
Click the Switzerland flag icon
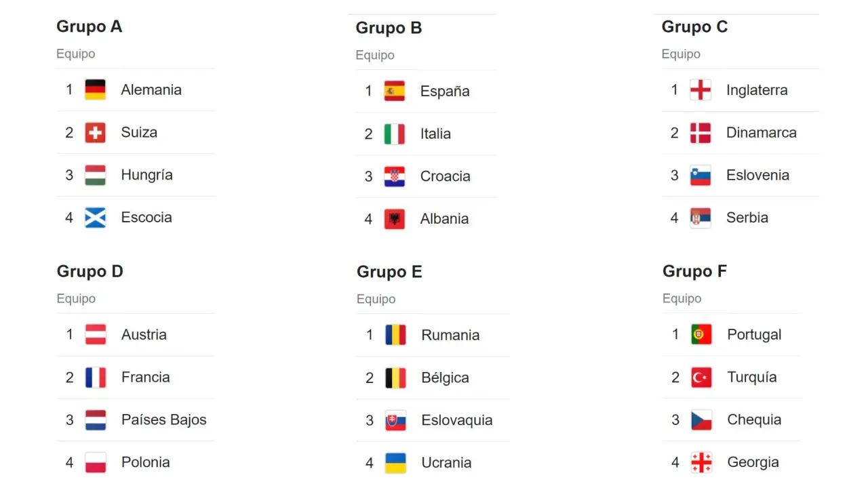click(x=95, y=132)
